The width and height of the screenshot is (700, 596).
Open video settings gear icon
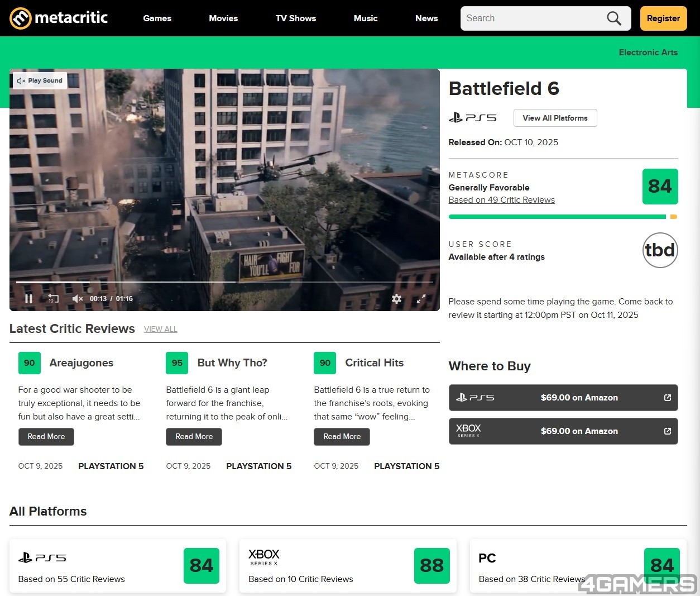point(396,299)
